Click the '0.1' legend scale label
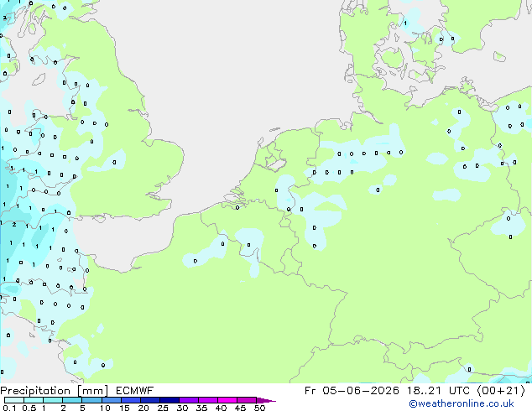532x411 pixels. [x=9, y=408]
